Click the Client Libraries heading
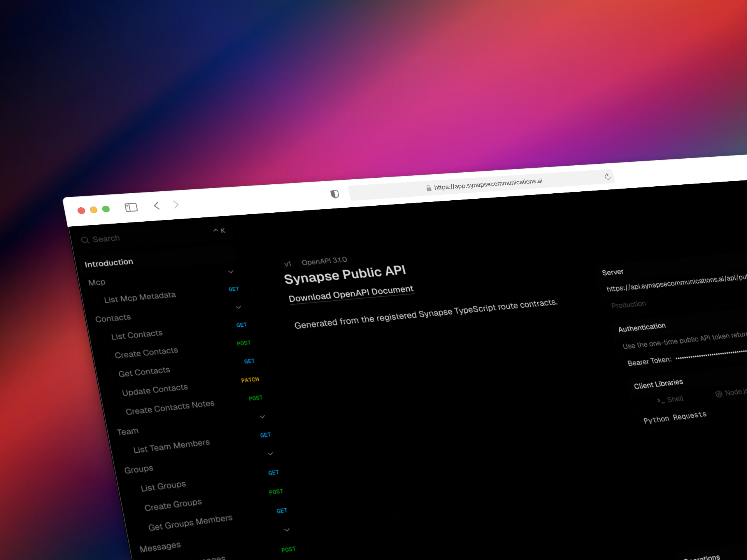 658,384
